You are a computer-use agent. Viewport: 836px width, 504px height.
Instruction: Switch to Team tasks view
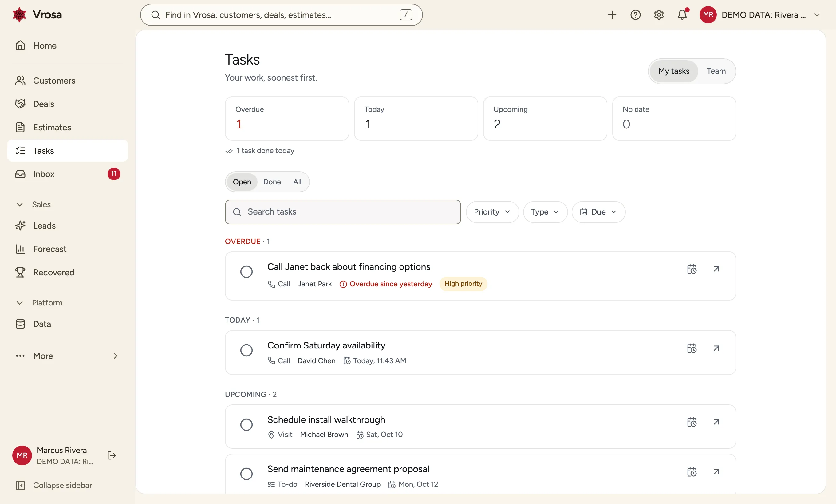[716, 71]
